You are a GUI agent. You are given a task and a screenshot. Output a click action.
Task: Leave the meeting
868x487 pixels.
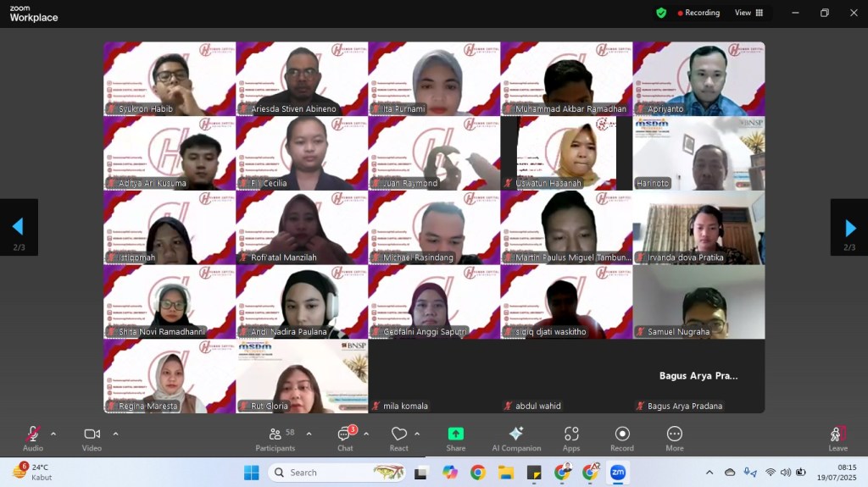click(837, 438)
